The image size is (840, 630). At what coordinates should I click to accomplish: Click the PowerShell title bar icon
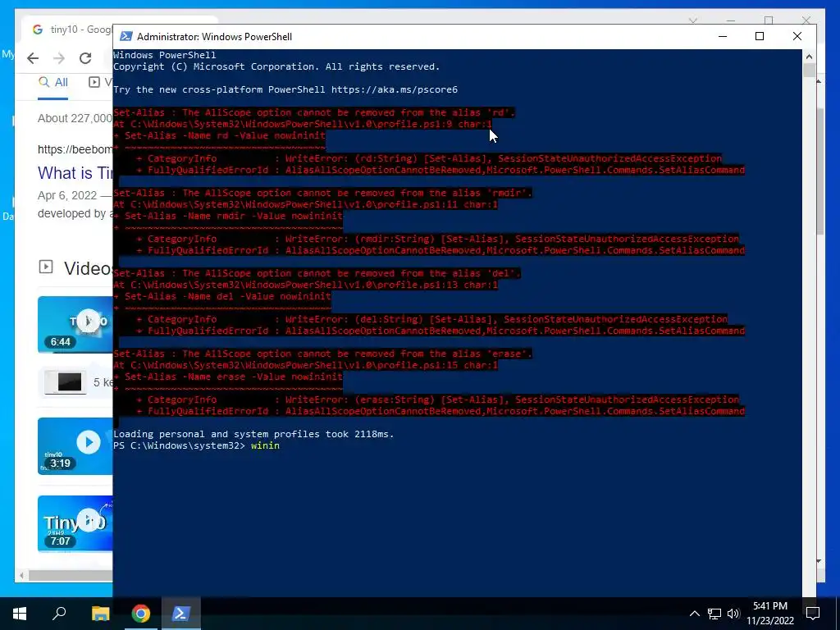point(126,36)
